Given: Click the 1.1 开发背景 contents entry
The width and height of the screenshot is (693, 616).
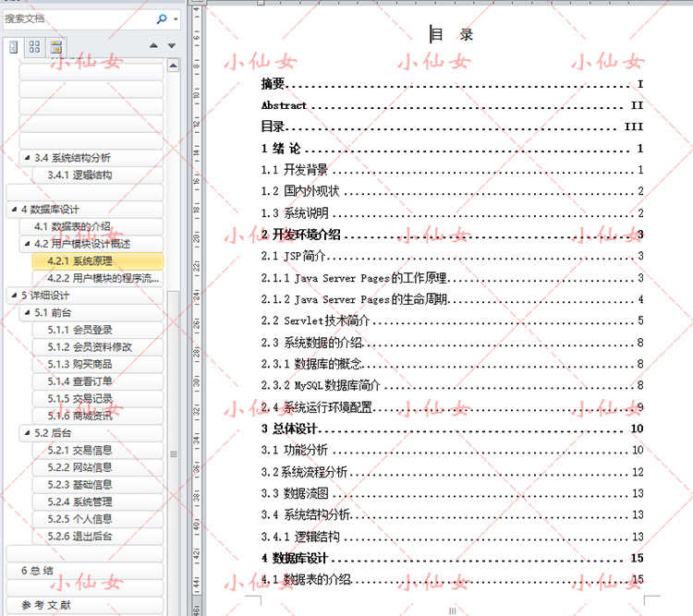Looking at the screenshot, I should [452, 170].
